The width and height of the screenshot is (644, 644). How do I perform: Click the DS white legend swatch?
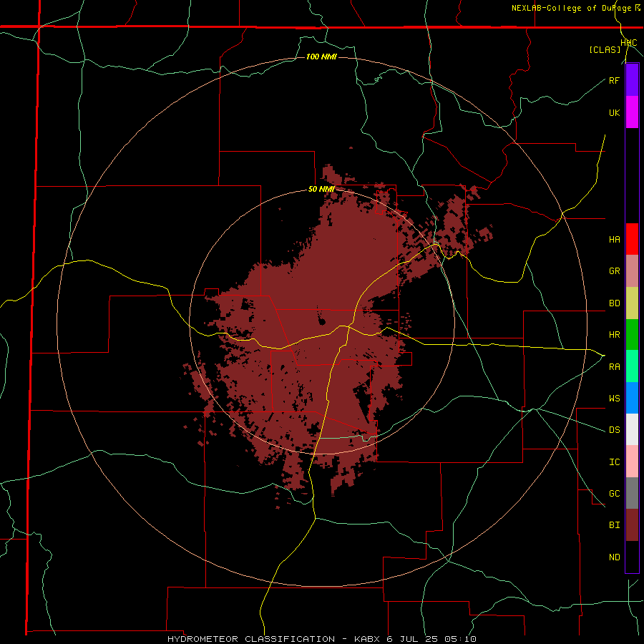(632, 429)
